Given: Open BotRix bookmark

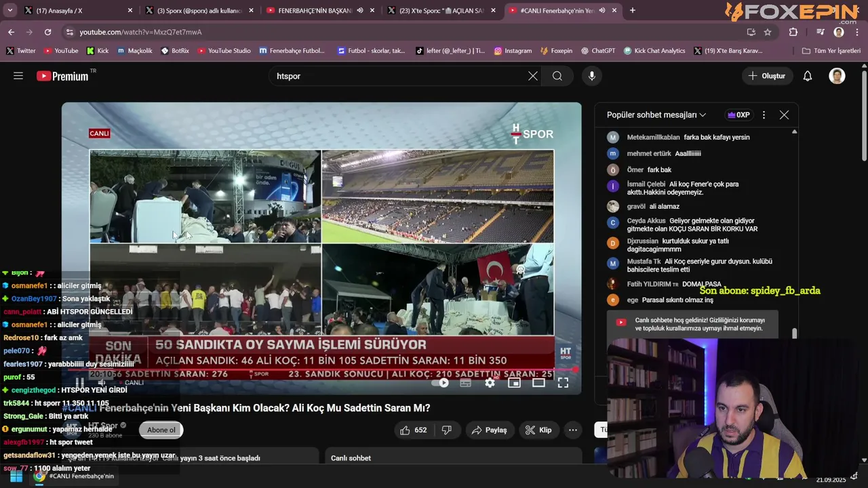Looking at the screenshot, I should pyautogui.click(x=175, y=51).
